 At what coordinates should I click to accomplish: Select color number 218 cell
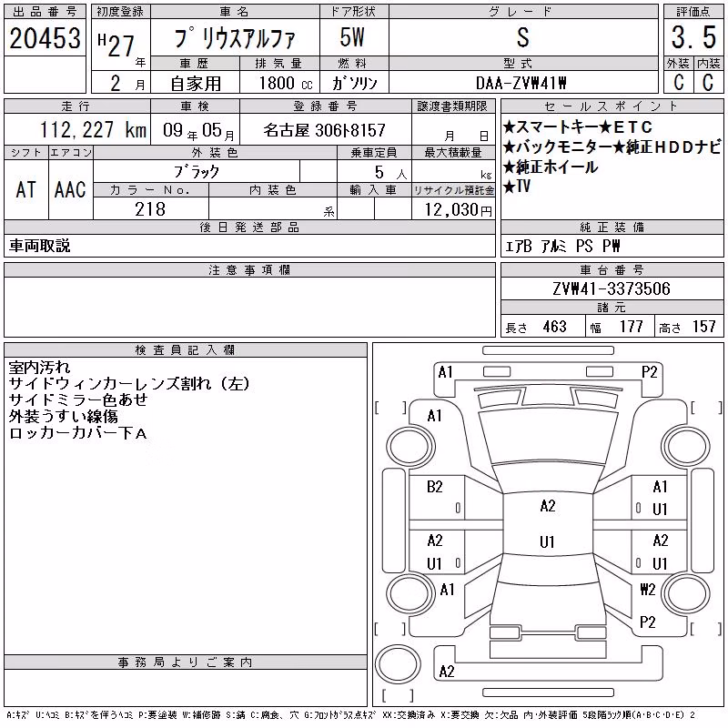tap(151, 209)
